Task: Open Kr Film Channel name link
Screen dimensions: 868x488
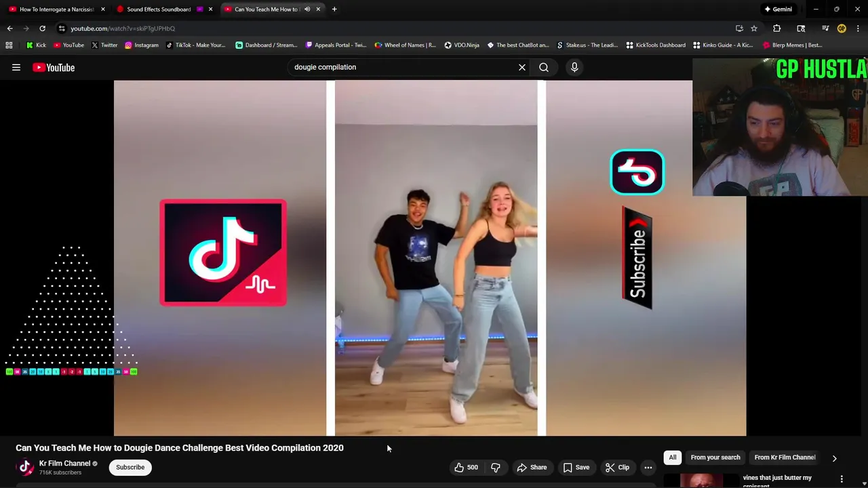Action: point(64,464)
